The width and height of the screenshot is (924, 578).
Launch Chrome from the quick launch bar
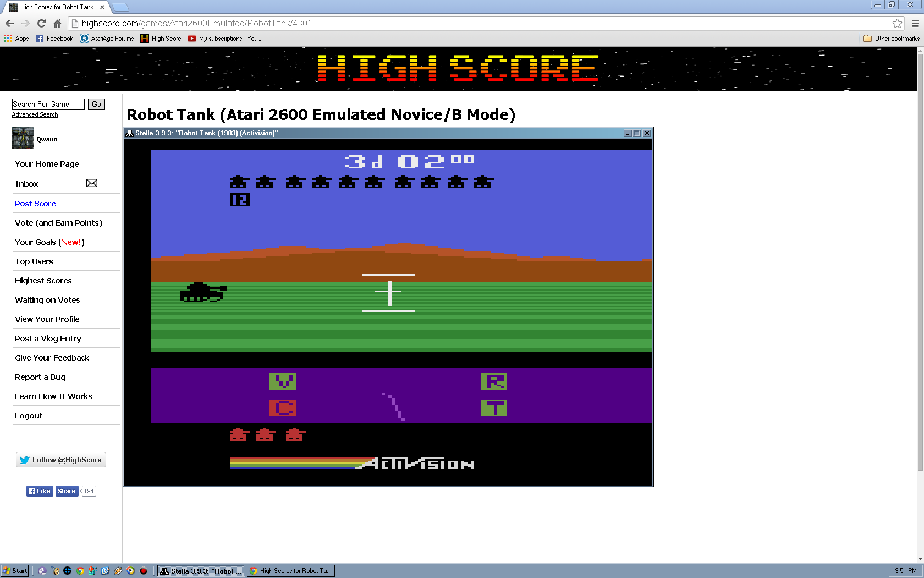click(80, 571)
